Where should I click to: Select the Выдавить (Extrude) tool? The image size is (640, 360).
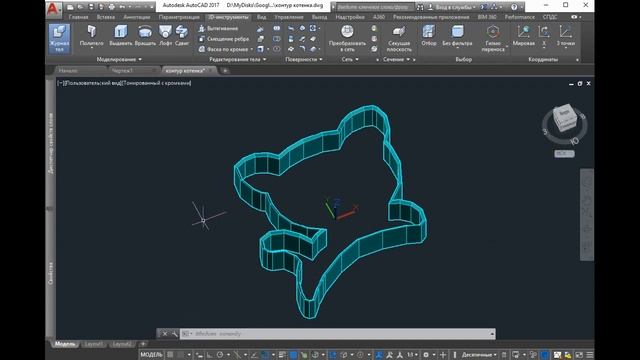click(121, 36)
